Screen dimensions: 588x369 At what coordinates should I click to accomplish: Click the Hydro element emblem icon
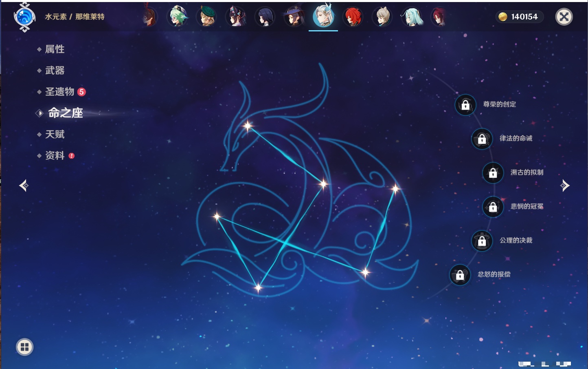pos(24,17)
